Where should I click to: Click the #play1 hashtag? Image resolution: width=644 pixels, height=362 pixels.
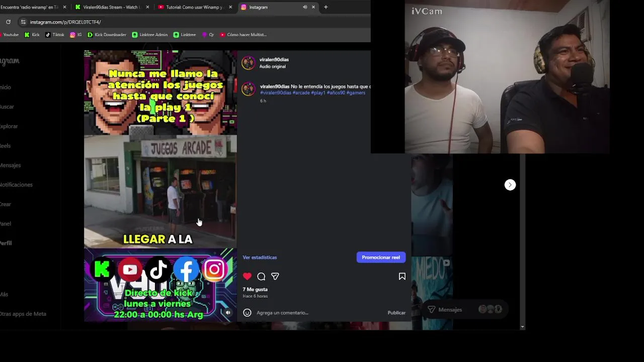coord(318,93)
